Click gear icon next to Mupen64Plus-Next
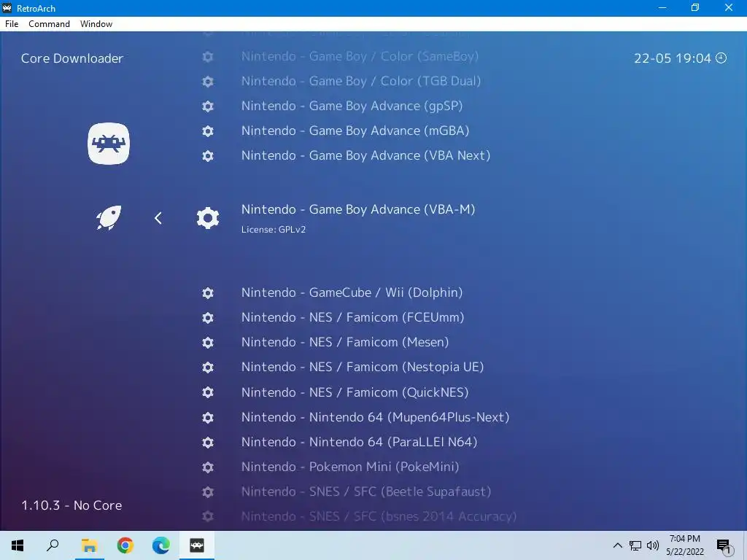Viewport: 747px width, 560px height. click(208, 418)
